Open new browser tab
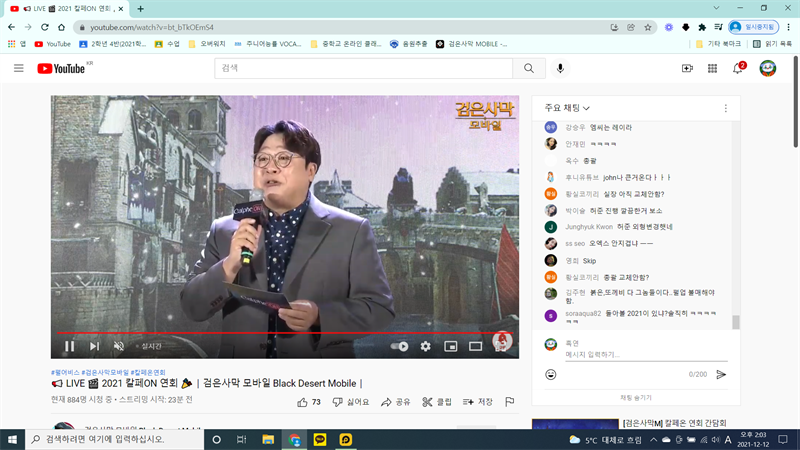 pyautogui.click(x=140, y=9)
